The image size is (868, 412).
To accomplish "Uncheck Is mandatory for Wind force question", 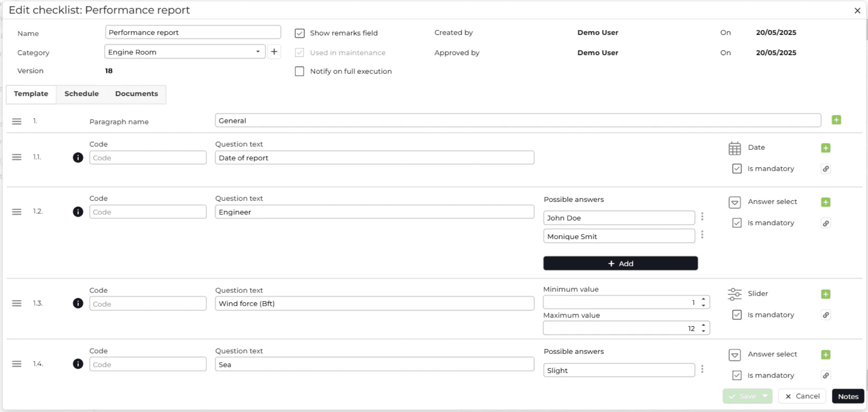I will tap(737, 315).
